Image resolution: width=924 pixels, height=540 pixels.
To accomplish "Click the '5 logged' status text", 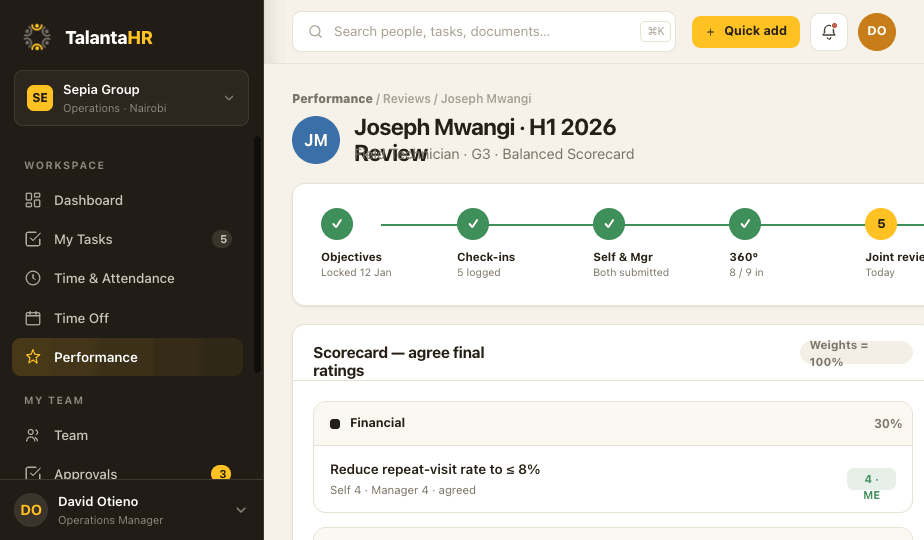I will click(x=478, y=272).
